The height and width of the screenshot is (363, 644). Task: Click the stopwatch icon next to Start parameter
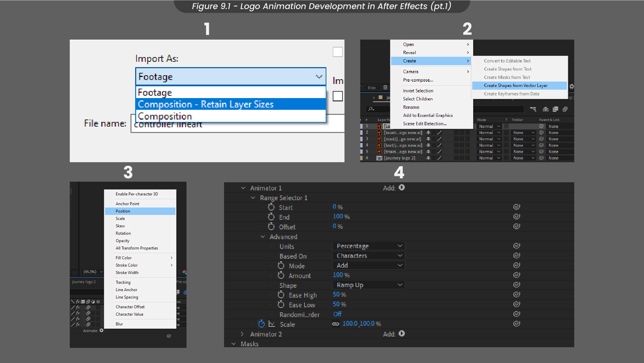(x=270, y=207)
